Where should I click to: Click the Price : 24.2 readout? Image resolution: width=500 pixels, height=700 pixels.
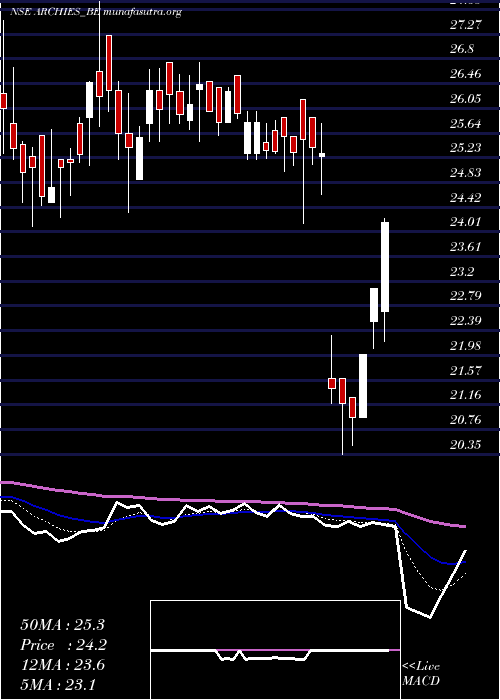click(x=63, y=645)
